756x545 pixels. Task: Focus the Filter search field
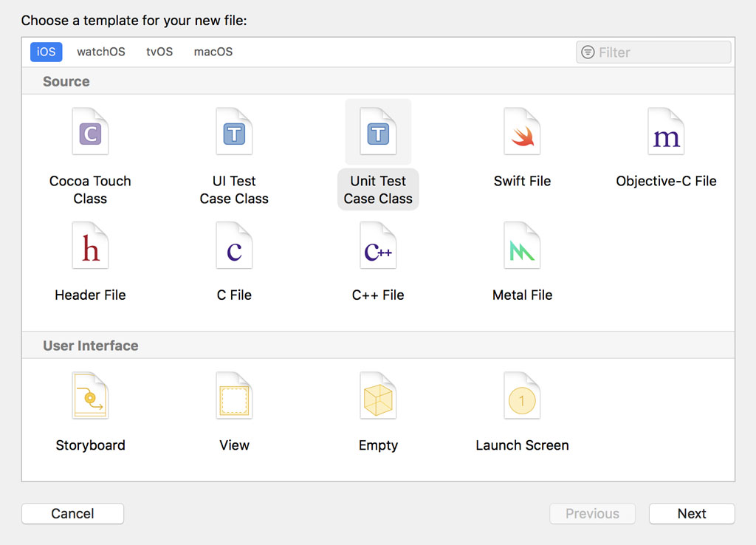(x=661, y=52)
